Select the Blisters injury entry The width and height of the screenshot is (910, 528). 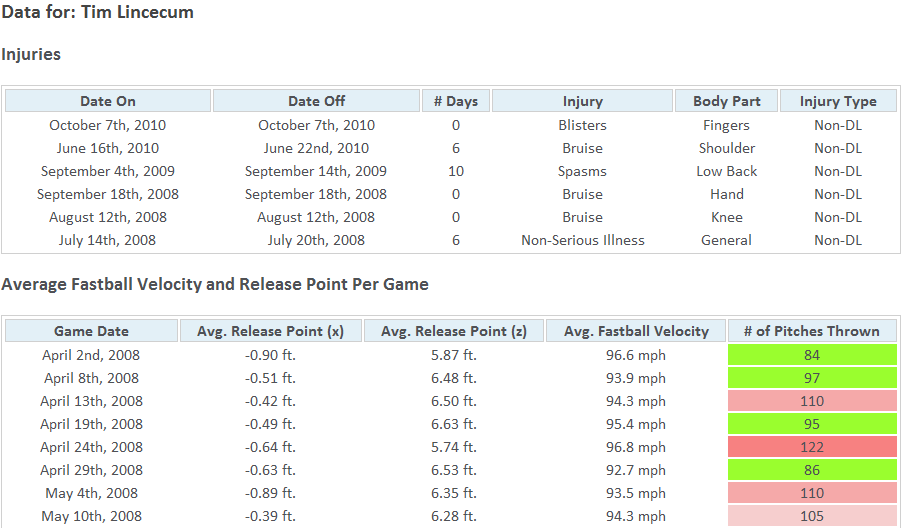(582, 125)
